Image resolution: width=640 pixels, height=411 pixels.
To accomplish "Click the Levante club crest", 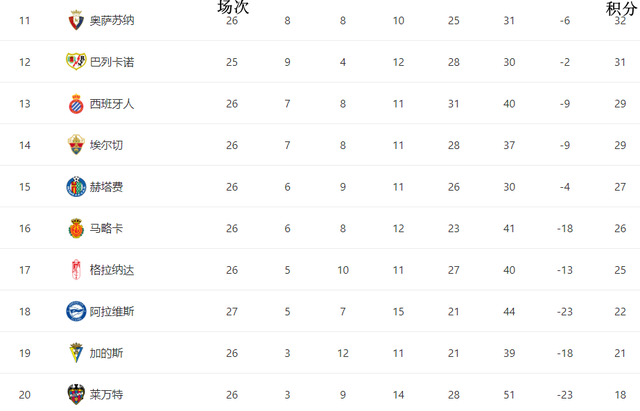I will click(76, 395).
